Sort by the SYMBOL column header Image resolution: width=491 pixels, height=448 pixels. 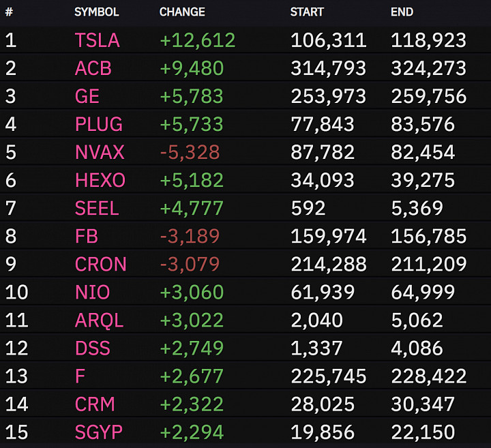coord(96,12)
